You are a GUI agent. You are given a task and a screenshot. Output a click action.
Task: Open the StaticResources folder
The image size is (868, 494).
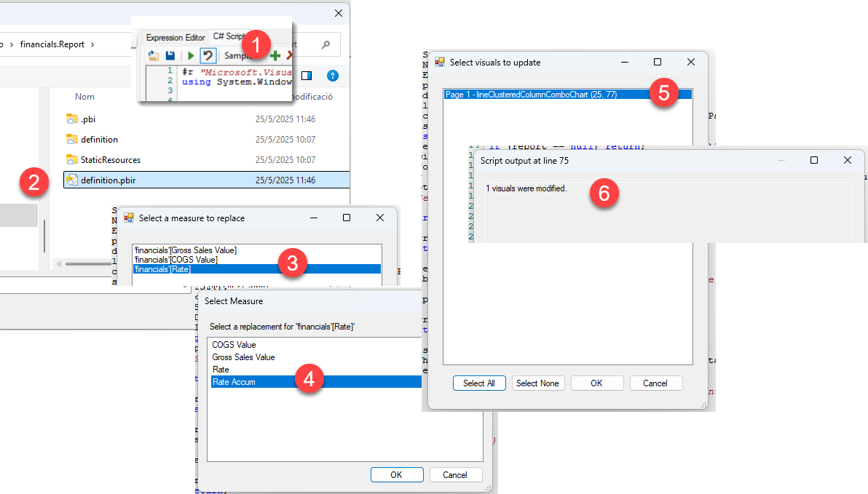[111, 159]
